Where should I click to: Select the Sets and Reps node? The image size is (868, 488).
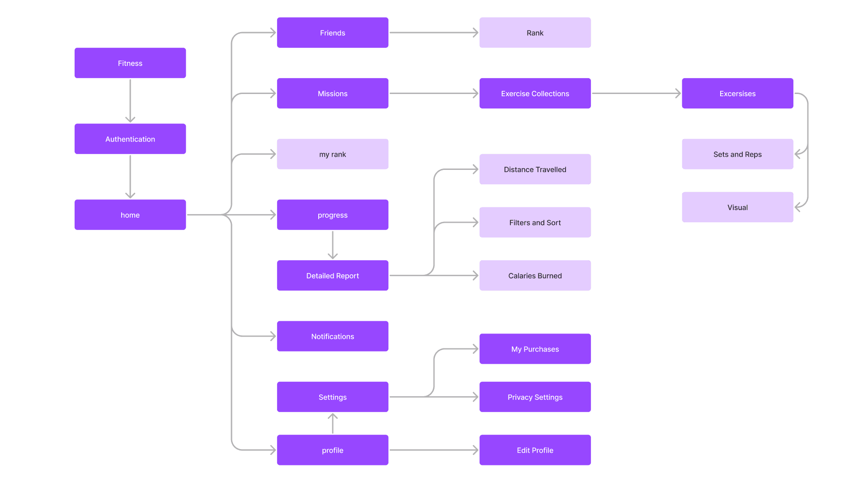coord(739,155)
